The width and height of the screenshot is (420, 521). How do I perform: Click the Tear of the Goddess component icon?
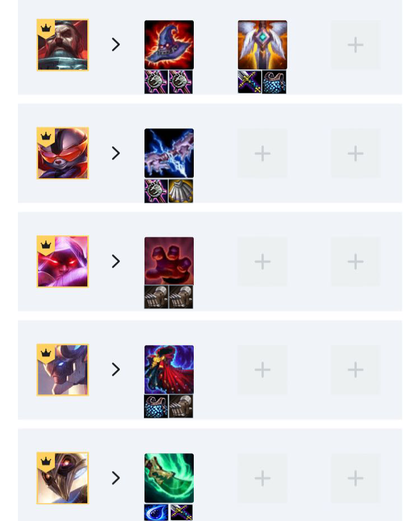pos(156,512)
